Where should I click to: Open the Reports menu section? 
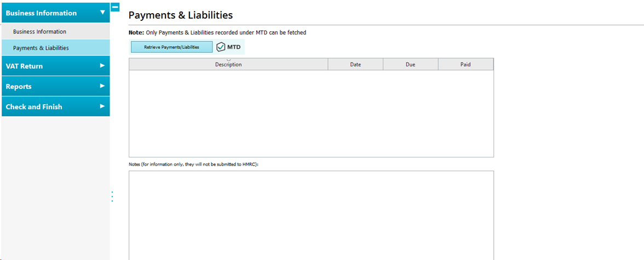click(19, 87)
